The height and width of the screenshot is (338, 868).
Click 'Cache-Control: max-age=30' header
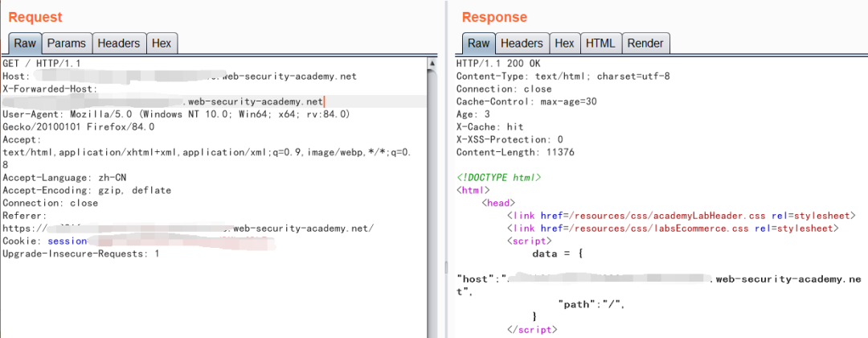click(x=526, y=101)
